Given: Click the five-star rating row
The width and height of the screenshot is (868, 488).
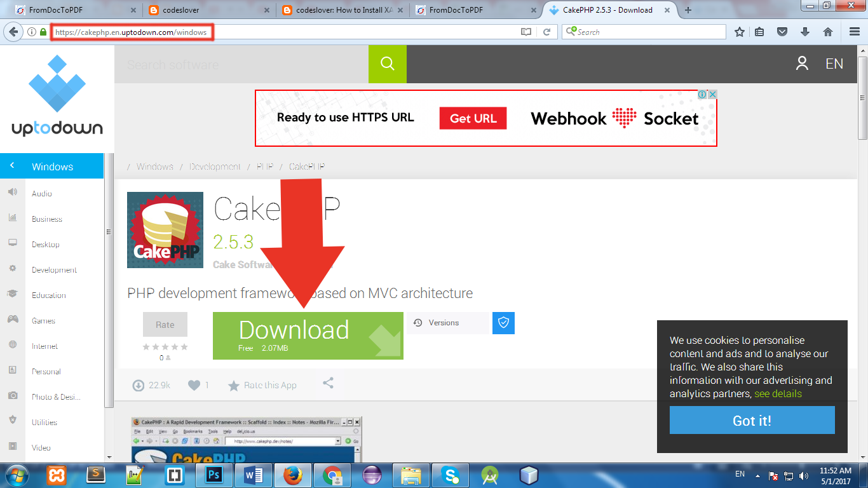Looking at the screenshot, I should (x=165, y=346).
